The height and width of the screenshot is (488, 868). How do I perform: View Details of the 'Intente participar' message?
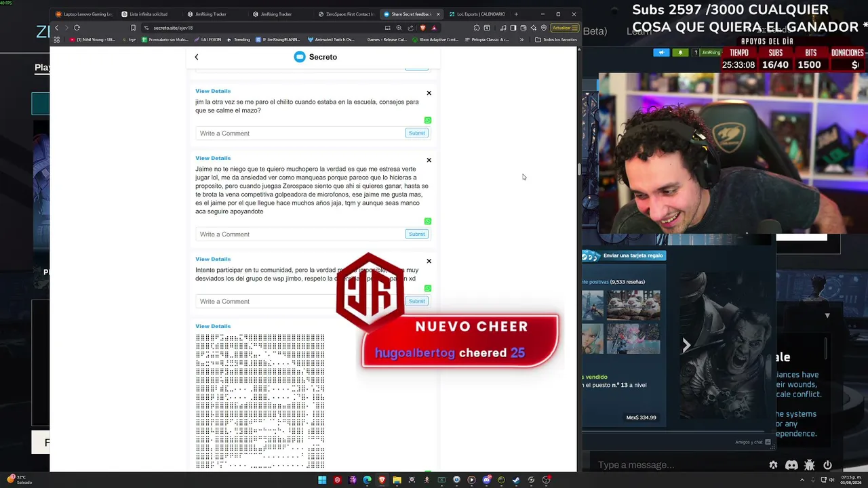[x=213, y=259]
